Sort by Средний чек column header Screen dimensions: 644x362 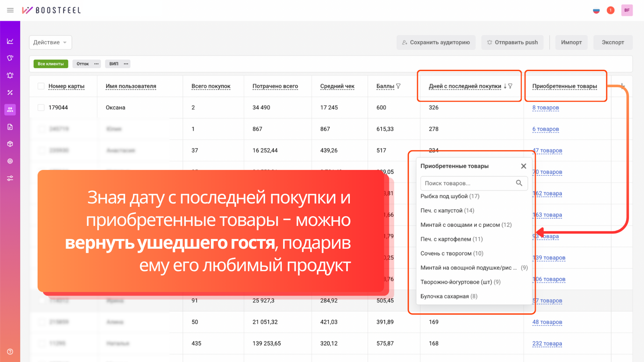tap(337, 86)
